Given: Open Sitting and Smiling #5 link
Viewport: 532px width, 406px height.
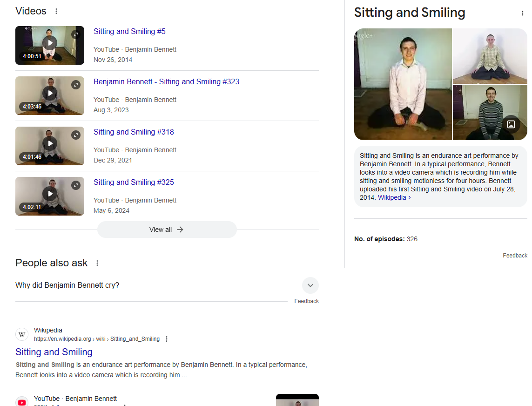Looking at the screenshot, I should (x=129, y=31).
